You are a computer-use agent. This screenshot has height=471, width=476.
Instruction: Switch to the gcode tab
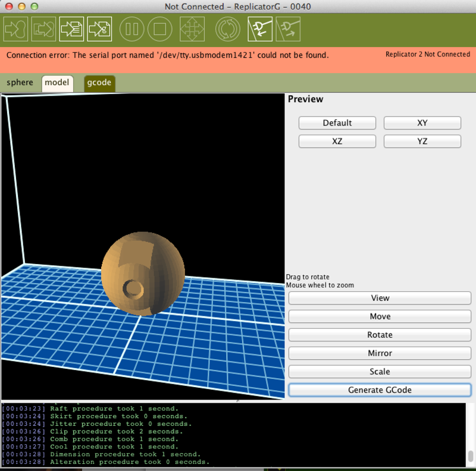(99, 83)
